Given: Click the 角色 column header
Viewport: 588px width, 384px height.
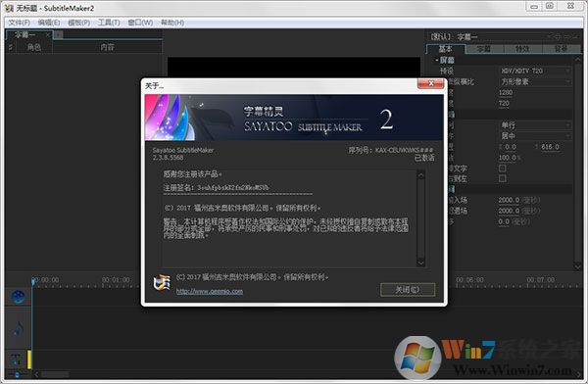Looking at the screenshot, I should [33, 47].
